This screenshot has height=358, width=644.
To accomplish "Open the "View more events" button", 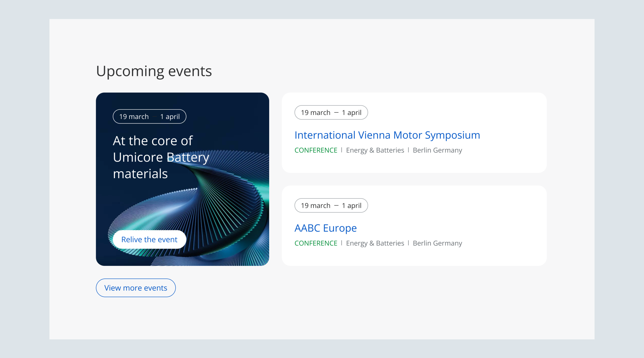I will (x=136, y=288).
